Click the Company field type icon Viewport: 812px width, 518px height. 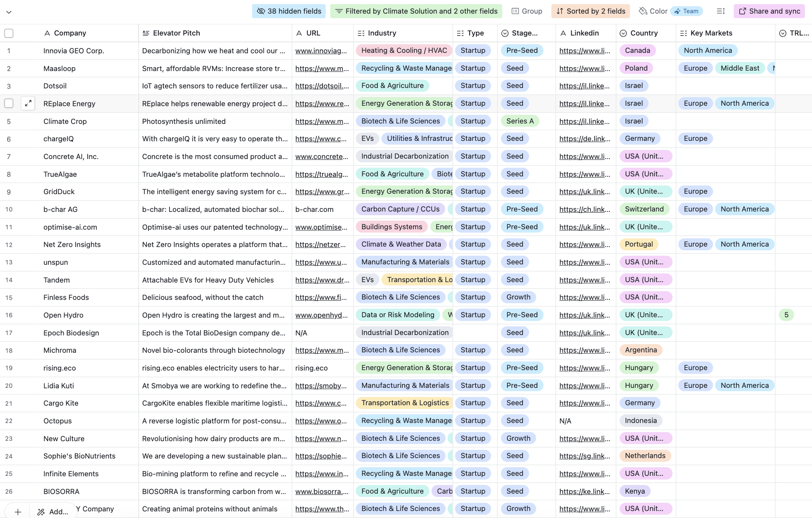point(47,33)
